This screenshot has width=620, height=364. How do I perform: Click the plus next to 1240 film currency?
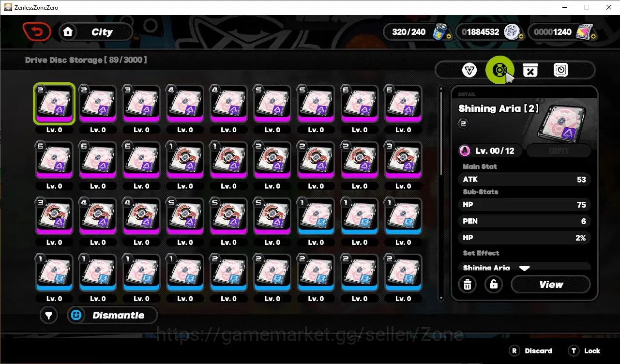click(593, 36)
